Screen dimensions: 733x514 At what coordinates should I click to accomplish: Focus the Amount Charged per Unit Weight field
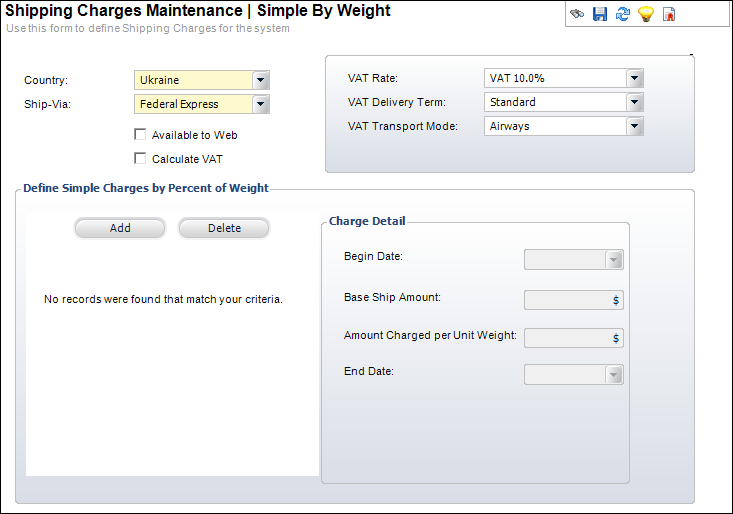pos(574,338)
